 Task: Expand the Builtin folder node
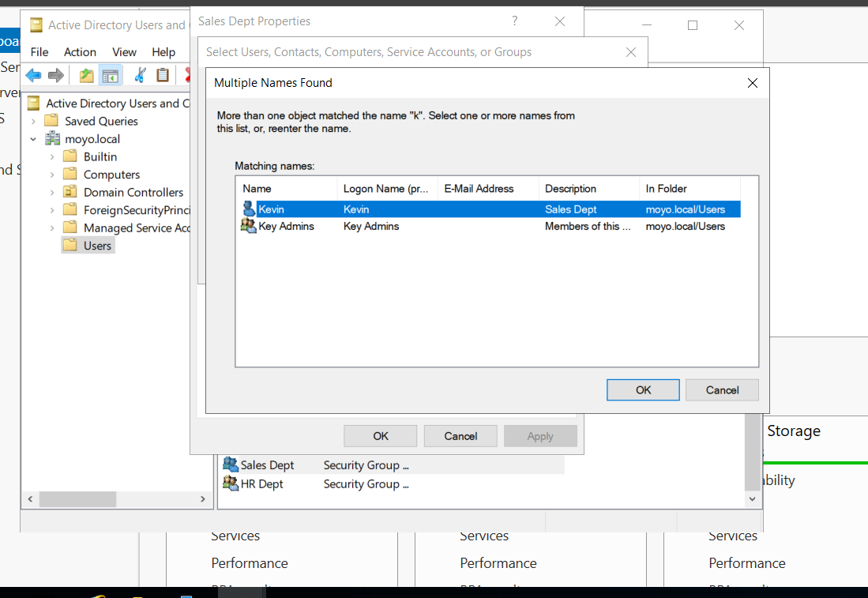(x=52, y=157)
